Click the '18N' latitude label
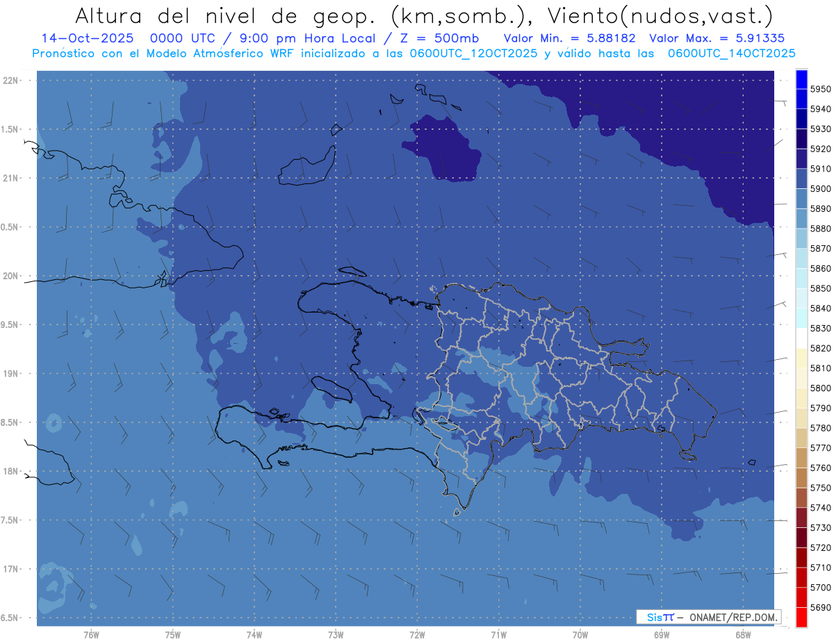This screenshot has width=834, height=644. [10, 471]
